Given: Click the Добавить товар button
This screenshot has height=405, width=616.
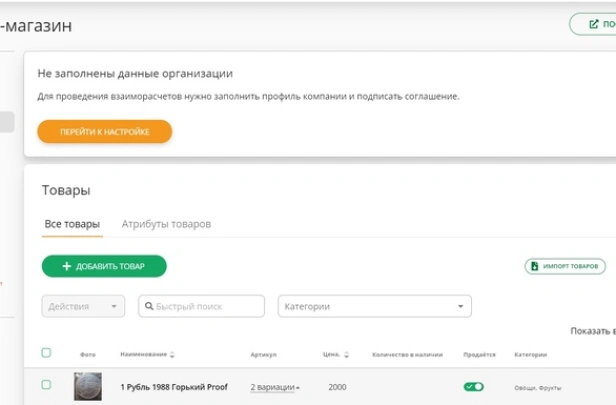Looking at the screenshot, I should point(104,266).
